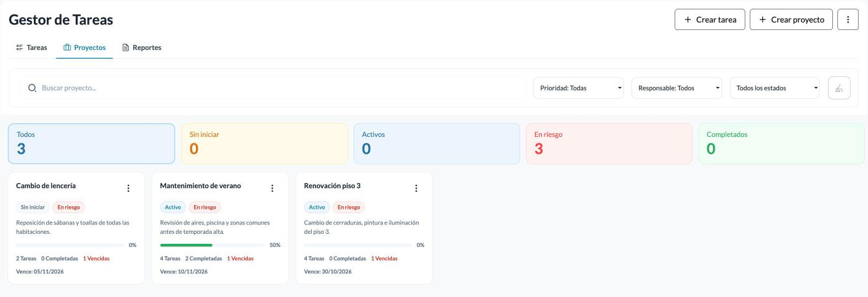Screen dimensions: 868x297
Task: Click En riesgo badge on Mantenimiento de verano
Action: 205,207
